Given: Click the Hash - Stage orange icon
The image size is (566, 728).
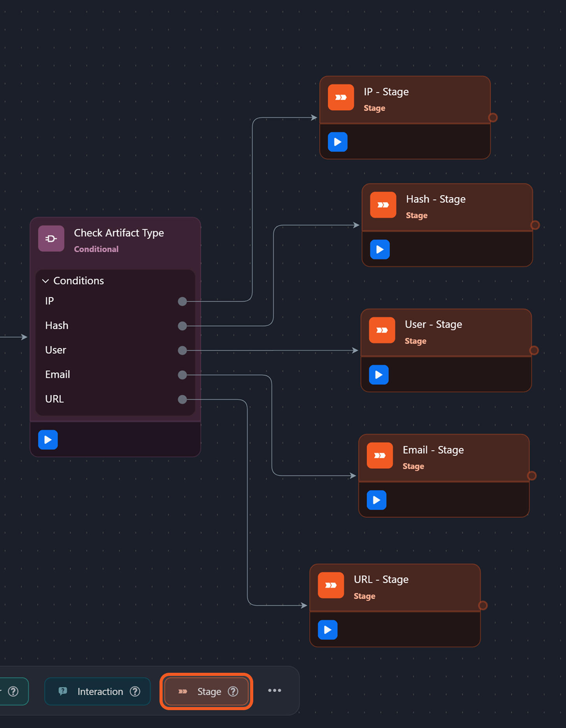Looking at the screenshot, I should (x=383, y=205).
